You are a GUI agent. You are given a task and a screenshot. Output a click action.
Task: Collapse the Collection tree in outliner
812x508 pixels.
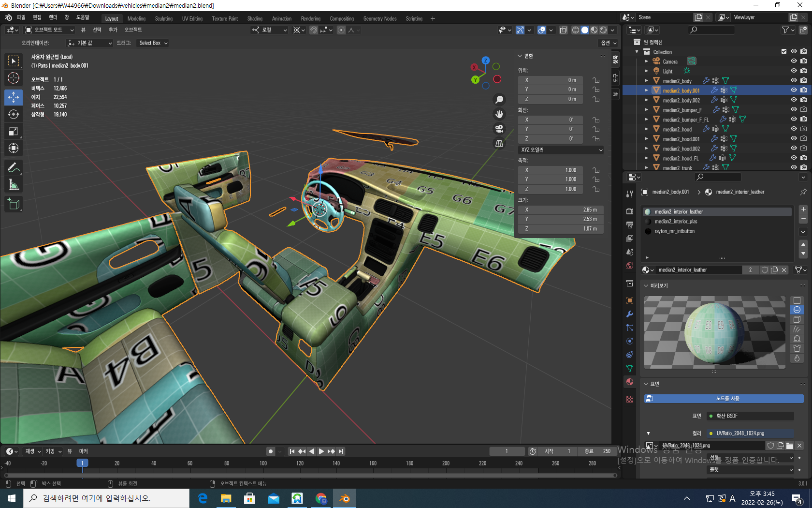[x=637, y=52]
